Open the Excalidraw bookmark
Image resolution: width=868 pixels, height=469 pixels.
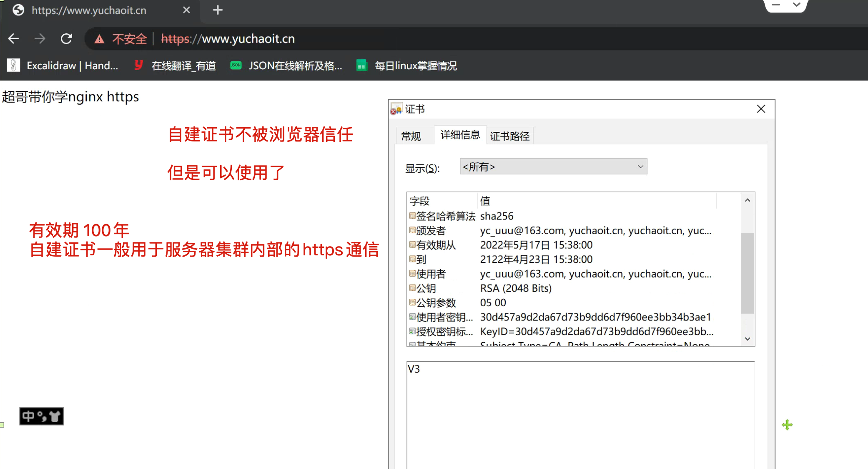coord(63,66)
